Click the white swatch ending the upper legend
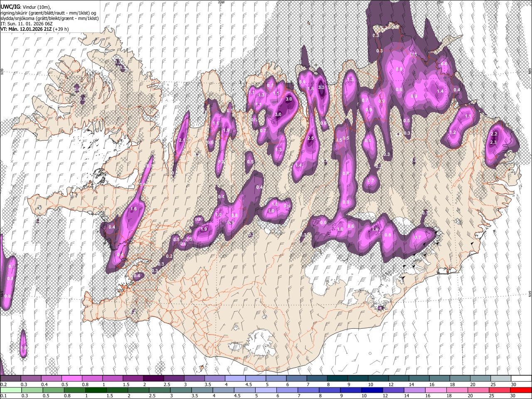 (522, 379)
